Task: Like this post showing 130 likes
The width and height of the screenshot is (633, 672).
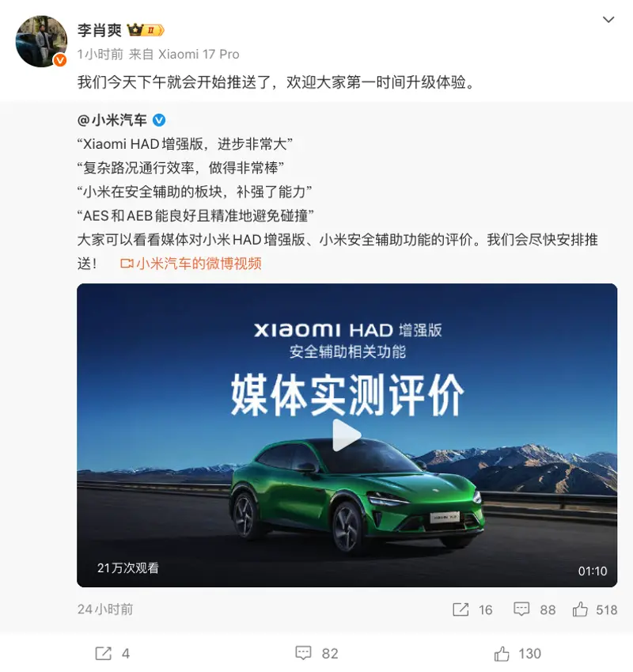Action: point(517,654)
